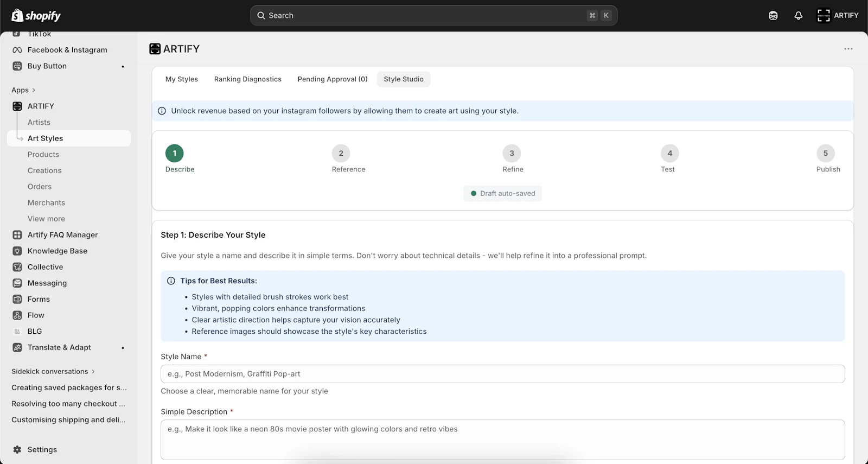
Task: Click the search magnifier icon
Action: point(261,16)
